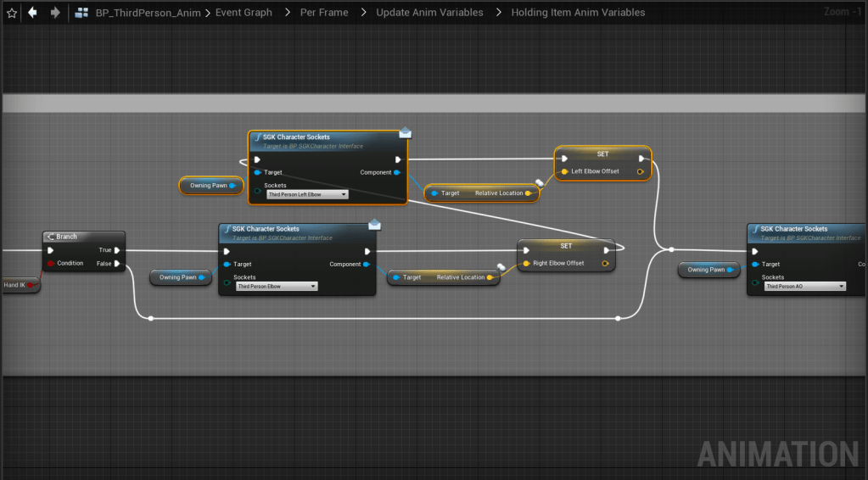Viewport: 868px width, 480px height.
Task: Select the SET Right Elbow Offset node
Action: 566,245
